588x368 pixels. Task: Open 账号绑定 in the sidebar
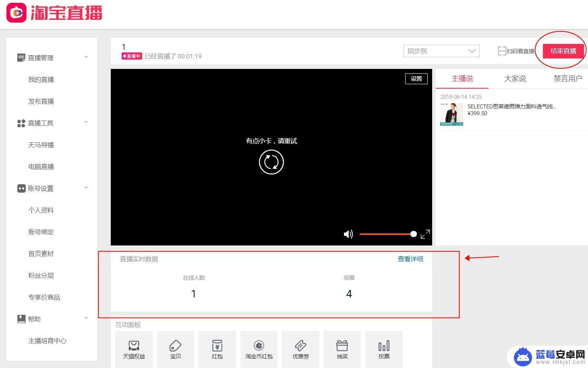tap(41, 232)
